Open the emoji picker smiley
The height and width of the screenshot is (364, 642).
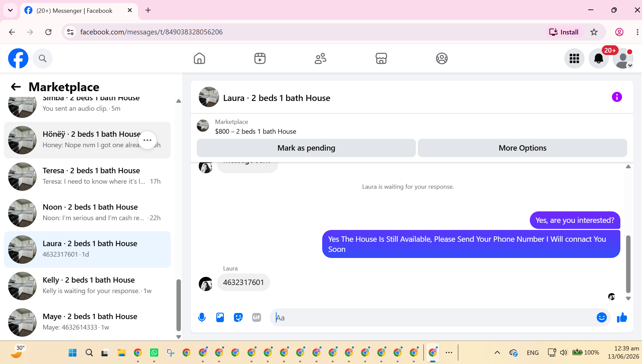click(602, 317)
